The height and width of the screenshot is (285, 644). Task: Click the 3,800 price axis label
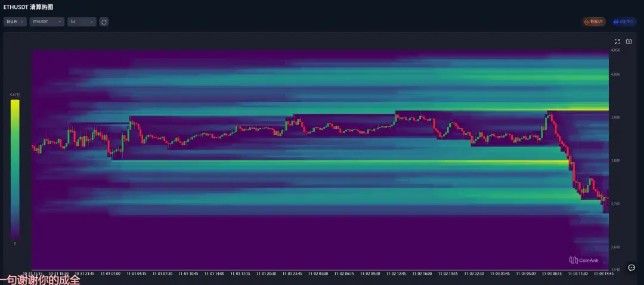click(x=615, y=161)
